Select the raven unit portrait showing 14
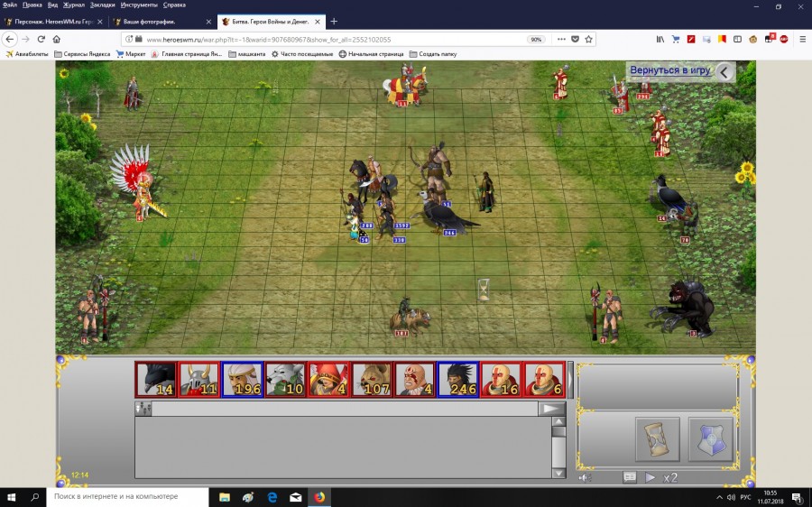812x507 pixels. [156, 380]
